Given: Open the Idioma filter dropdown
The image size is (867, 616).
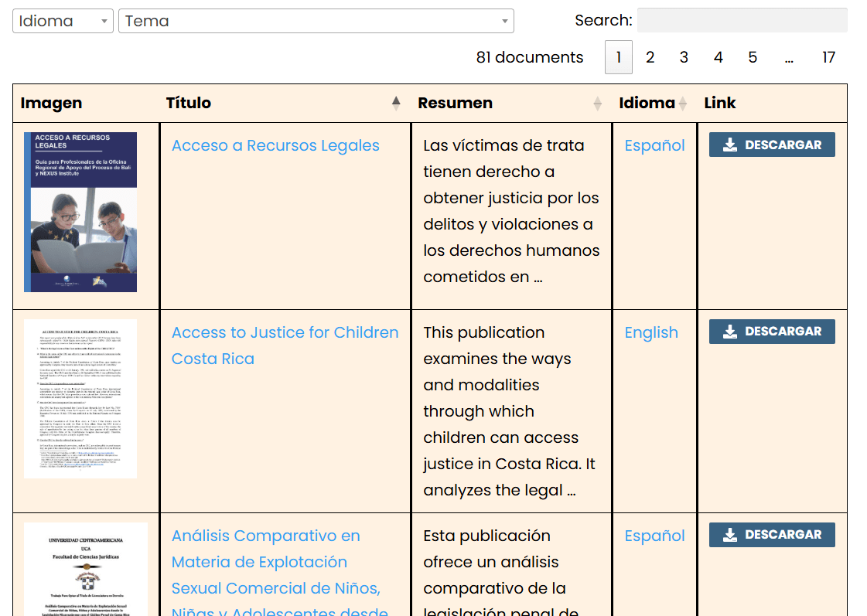Looking at the screenshot, I should (63, 21).
